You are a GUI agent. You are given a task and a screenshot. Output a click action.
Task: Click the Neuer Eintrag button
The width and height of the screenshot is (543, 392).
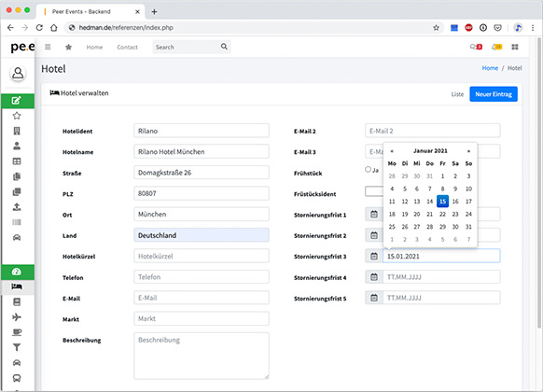click(494, 94)
